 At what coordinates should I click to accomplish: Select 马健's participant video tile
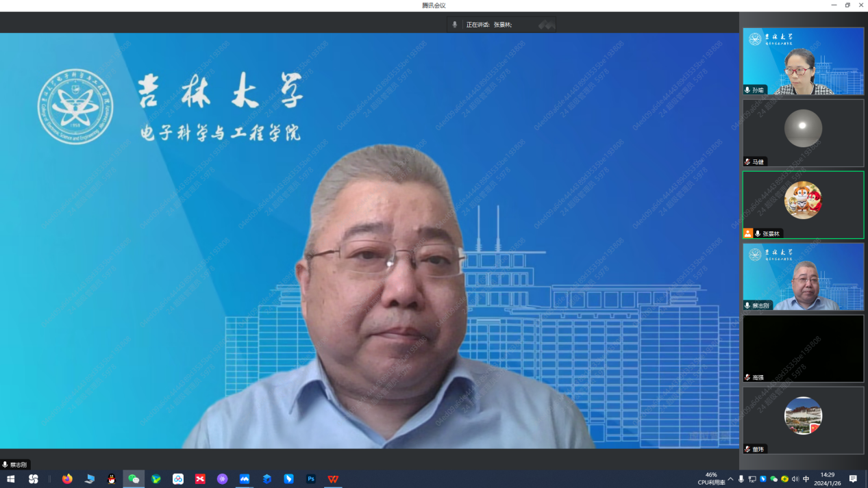coord(803,133)
